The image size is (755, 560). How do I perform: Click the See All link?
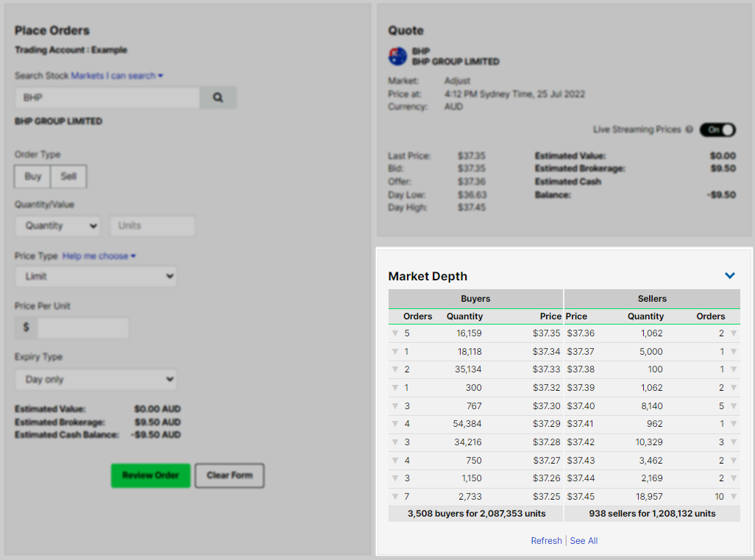pos(584,541)
